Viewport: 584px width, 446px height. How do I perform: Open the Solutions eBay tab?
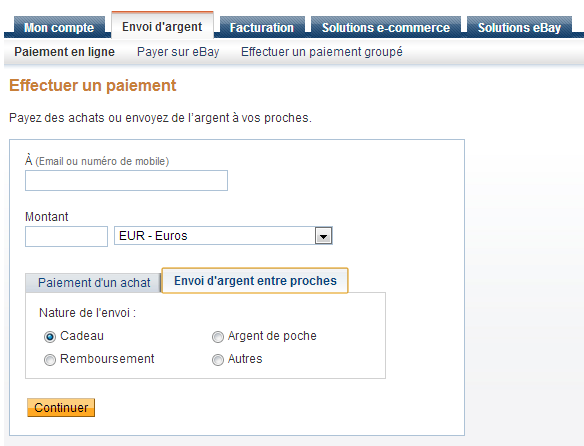pos(519,27)
